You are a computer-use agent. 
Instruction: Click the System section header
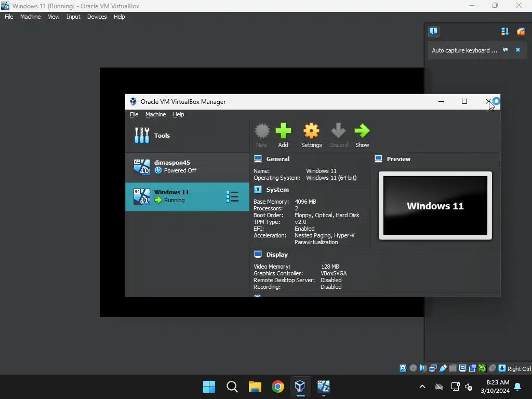coord(277,190)
